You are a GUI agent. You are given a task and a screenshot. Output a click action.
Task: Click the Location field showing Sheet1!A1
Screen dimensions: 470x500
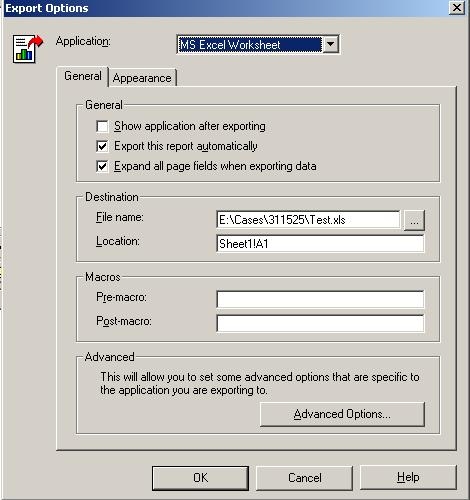click(x=320, y=244)
